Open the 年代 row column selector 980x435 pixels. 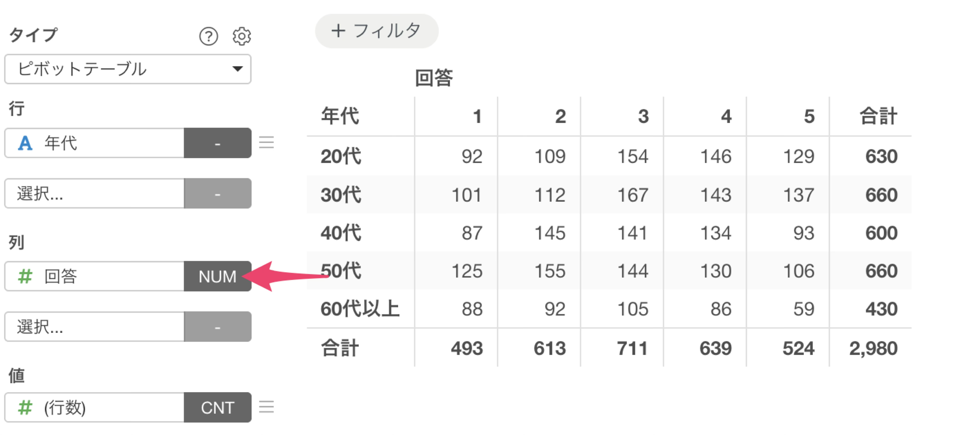click(94, 143)
